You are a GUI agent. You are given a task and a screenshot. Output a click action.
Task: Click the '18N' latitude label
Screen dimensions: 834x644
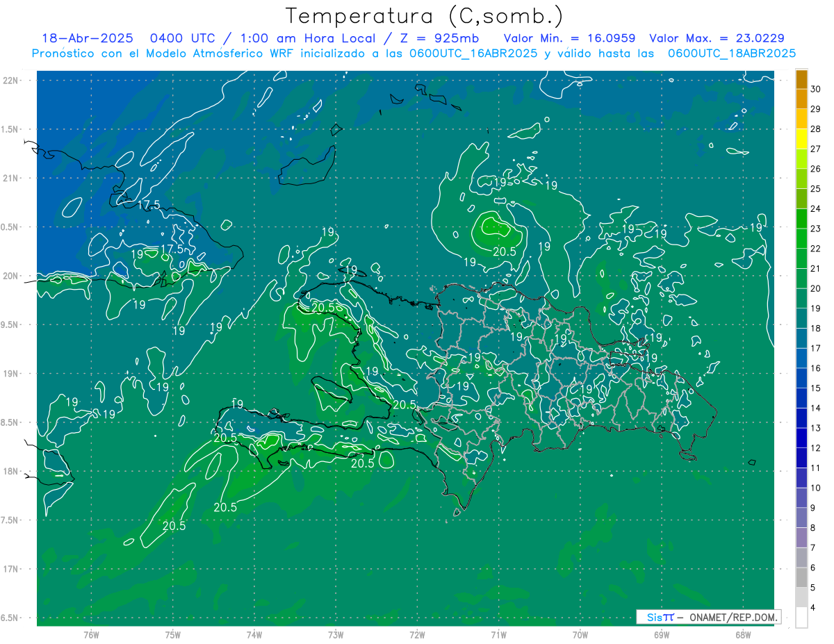[x=10, y=471]
